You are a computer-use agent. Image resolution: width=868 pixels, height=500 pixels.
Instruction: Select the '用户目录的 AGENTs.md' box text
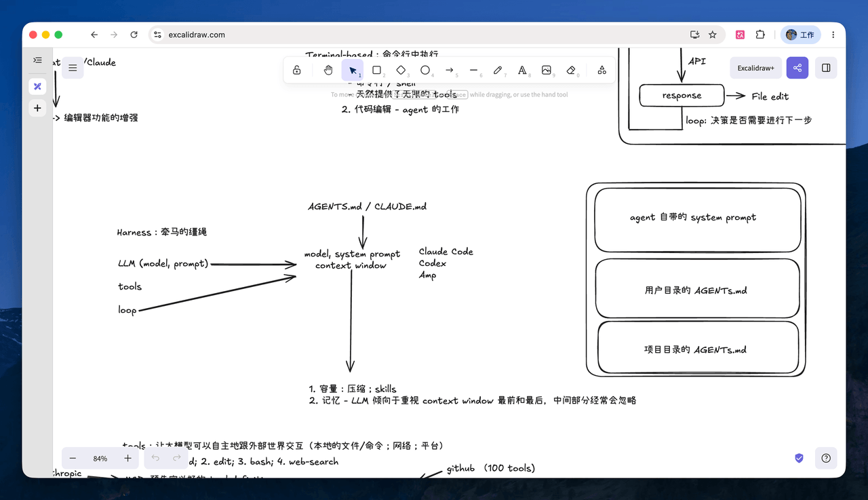tap(696, 290)
